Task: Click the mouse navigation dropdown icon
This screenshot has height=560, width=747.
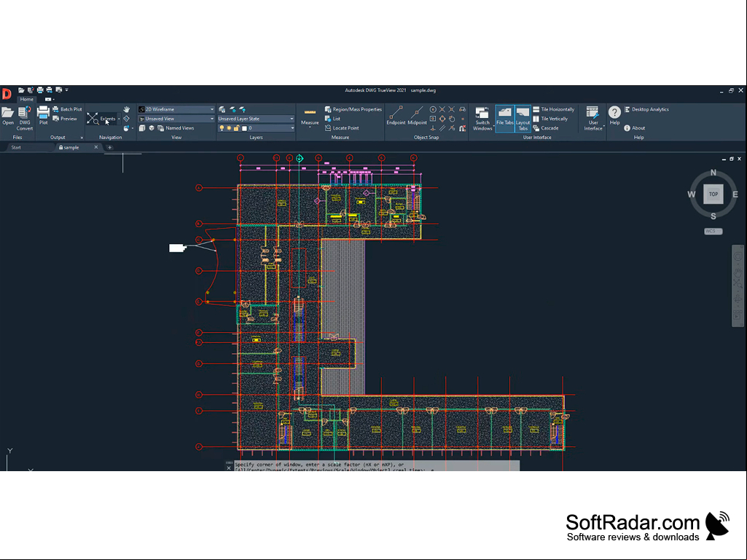Action: 127,128
